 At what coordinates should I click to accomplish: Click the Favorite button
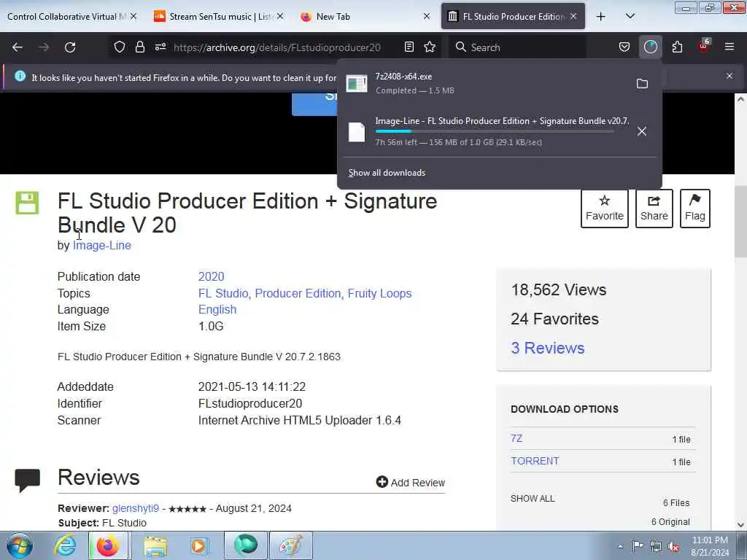coord(605,209)
